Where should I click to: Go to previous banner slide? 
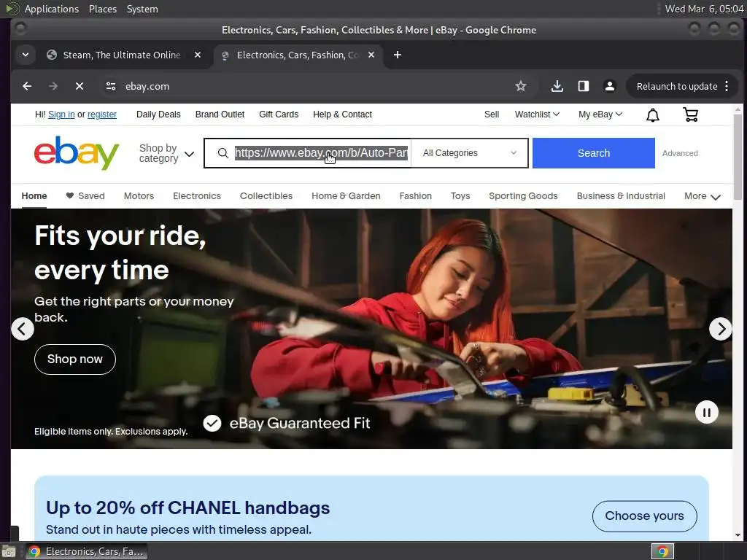pyautogui.click(x=23, y=329)
